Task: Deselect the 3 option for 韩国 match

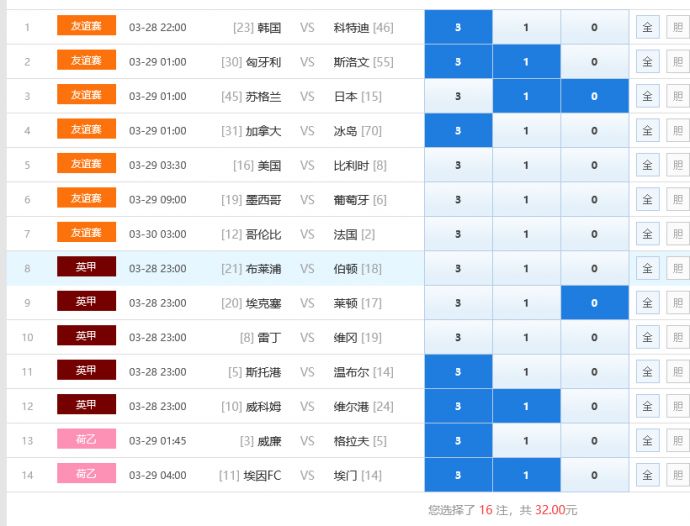Action: pos(458,28)
